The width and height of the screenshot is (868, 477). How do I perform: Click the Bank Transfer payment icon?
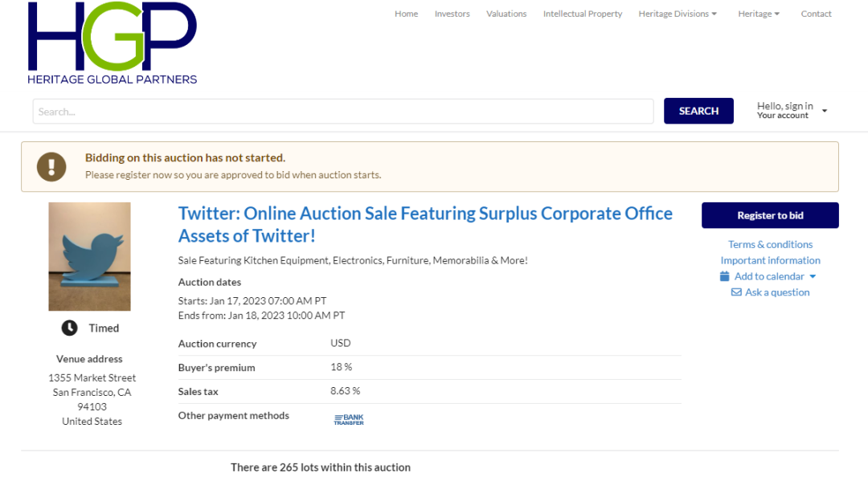(x=349, y=419)
